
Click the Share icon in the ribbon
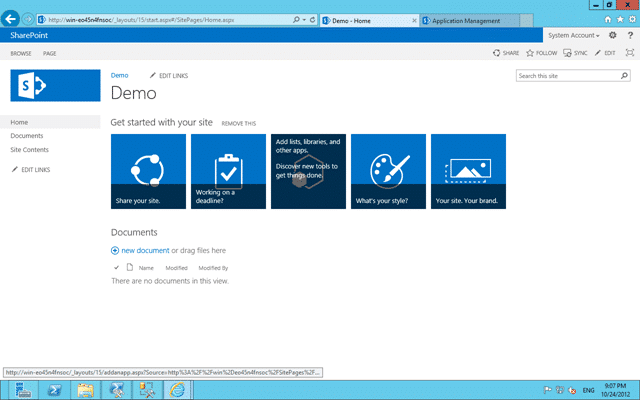[496, 53]
